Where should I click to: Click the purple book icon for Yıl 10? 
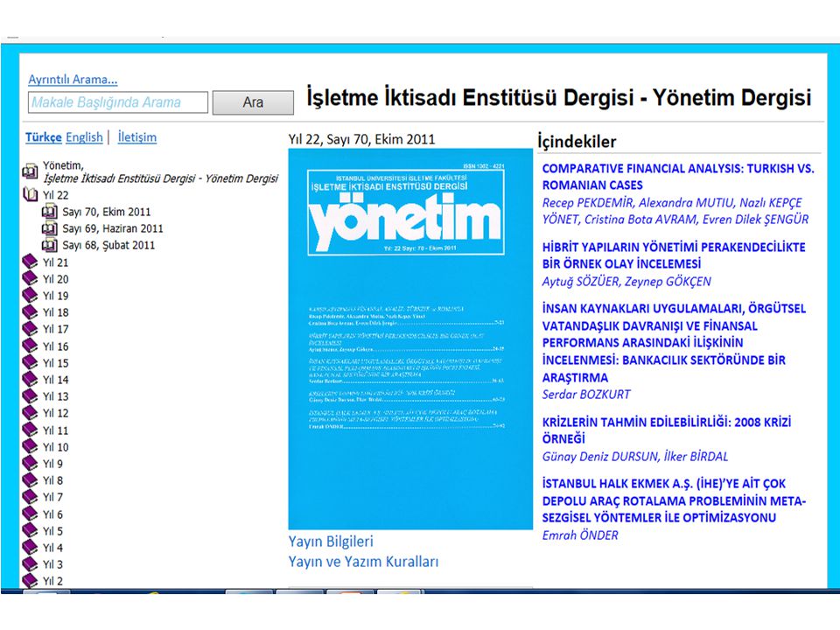coord(30,447)
